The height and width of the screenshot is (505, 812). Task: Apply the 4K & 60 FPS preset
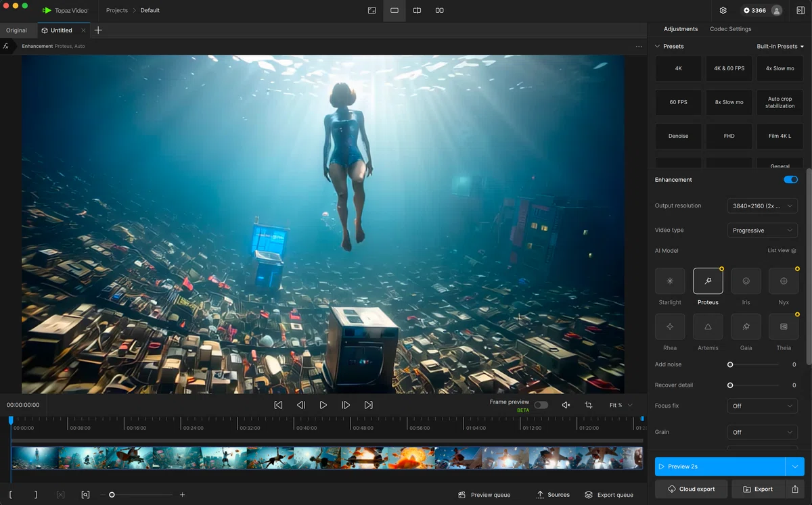tap(729, 68)
